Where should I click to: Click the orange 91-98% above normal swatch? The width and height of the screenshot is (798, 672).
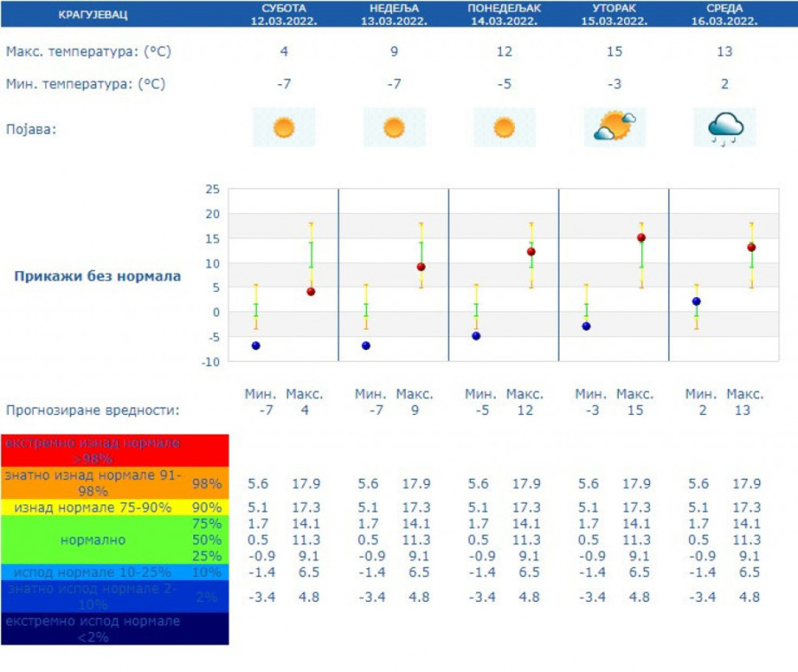click(114, 483)
